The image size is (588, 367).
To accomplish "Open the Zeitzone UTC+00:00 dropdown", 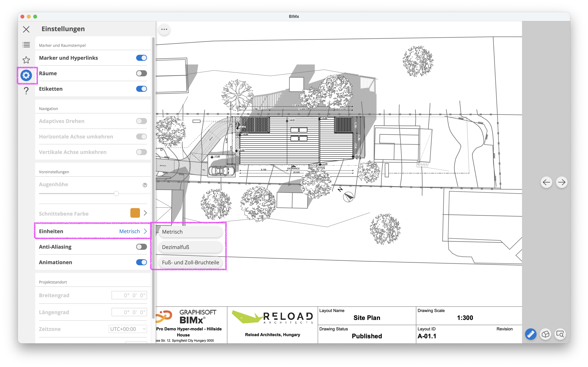I will [128, 329].
